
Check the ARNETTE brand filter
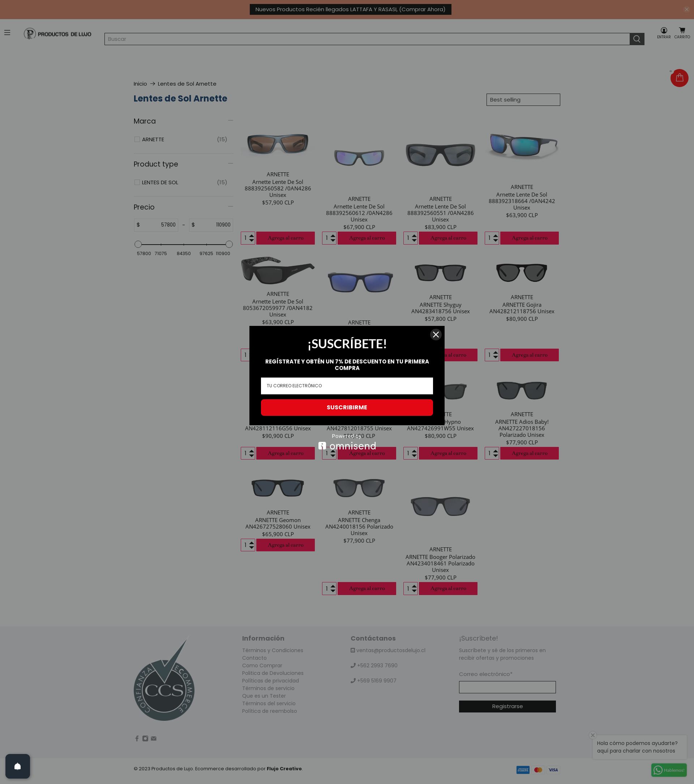pyautogui.click(x=137, y=139)
